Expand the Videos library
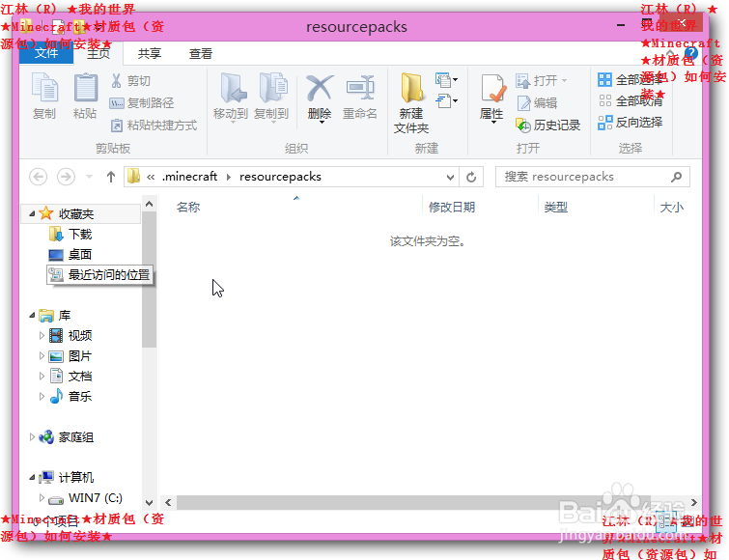 coord(42,336)
